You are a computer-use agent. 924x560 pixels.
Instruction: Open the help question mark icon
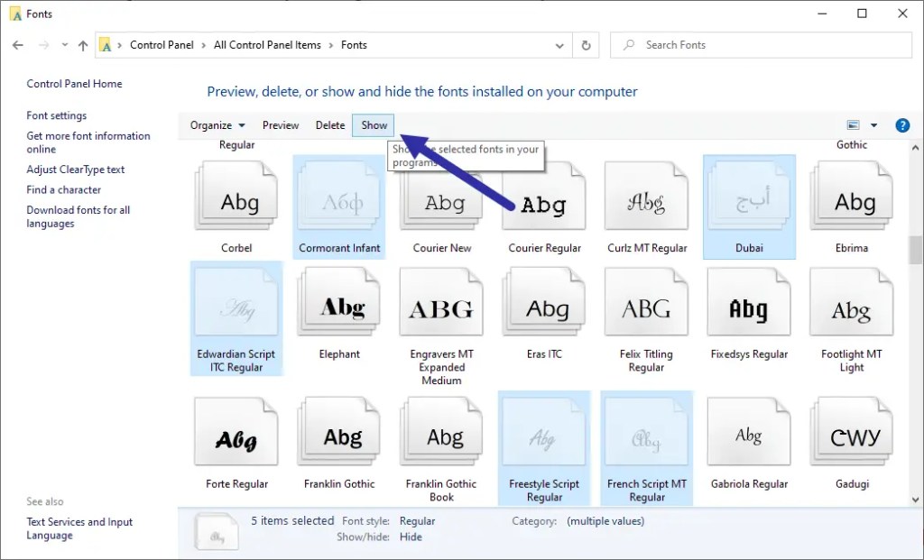902,125
